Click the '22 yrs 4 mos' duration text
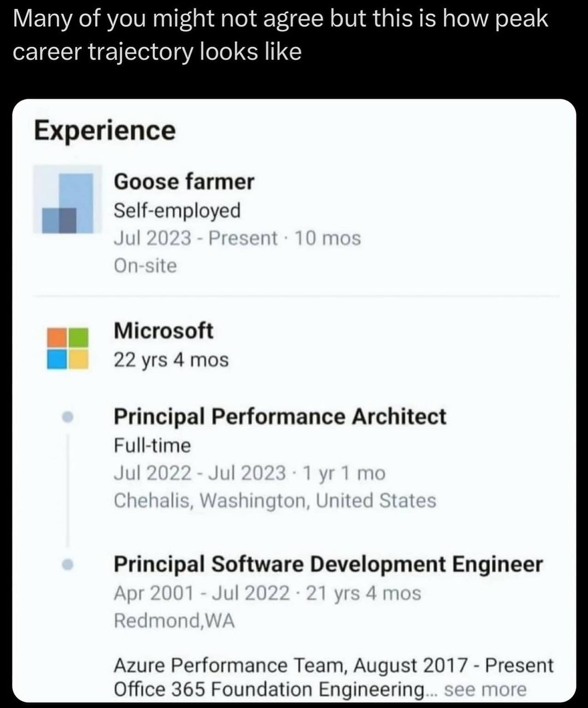Screen dimensions: 588x708 (171, 360)
